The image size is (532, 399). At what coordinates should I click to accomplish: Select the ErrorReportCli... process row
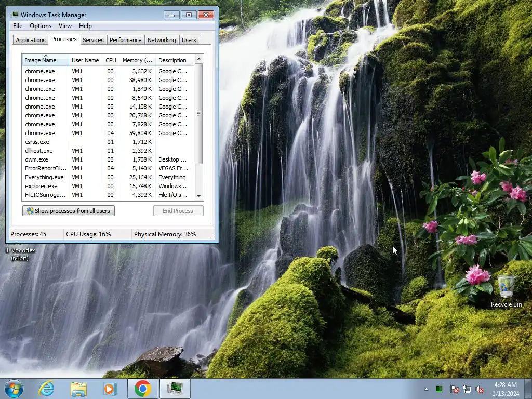pyautogui.click(x=108, y=168)
